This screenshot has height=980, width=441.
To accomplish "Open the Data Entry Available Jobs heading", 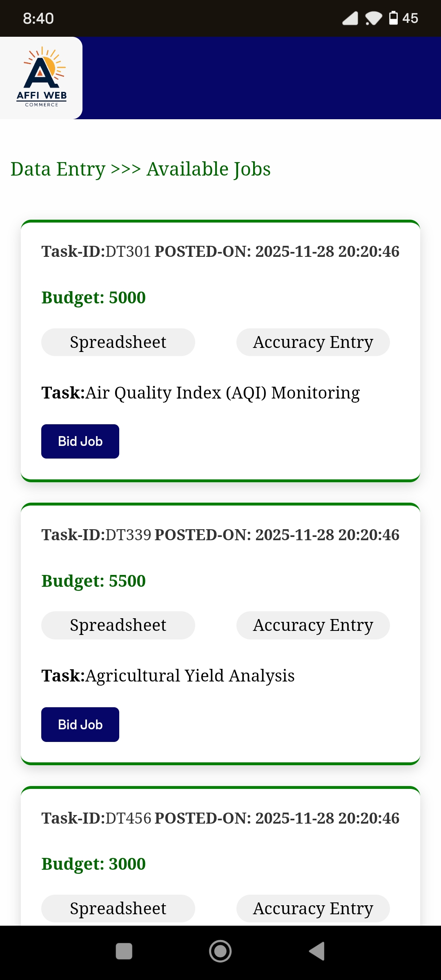I will pos(140,169).
